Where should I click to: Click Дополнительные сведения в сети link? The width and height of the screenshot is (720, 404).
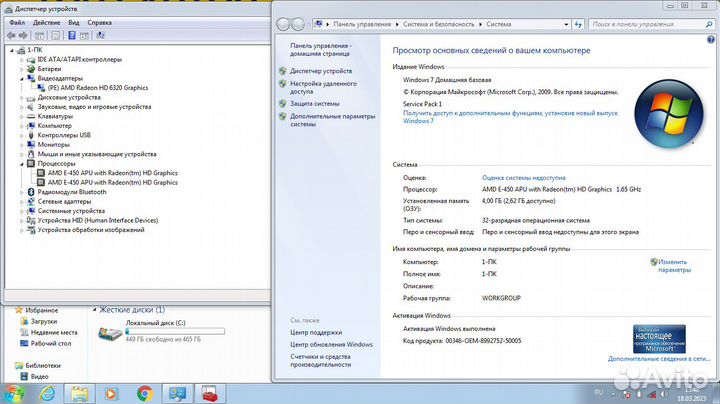[x=659, y=359]
